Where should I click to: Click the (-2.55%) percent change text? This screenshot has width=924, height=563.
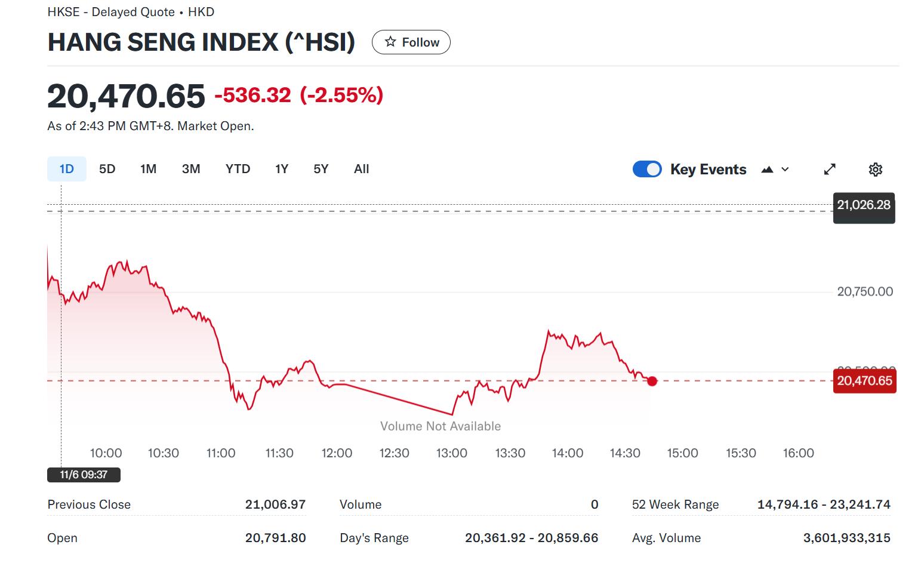[341, 95]
